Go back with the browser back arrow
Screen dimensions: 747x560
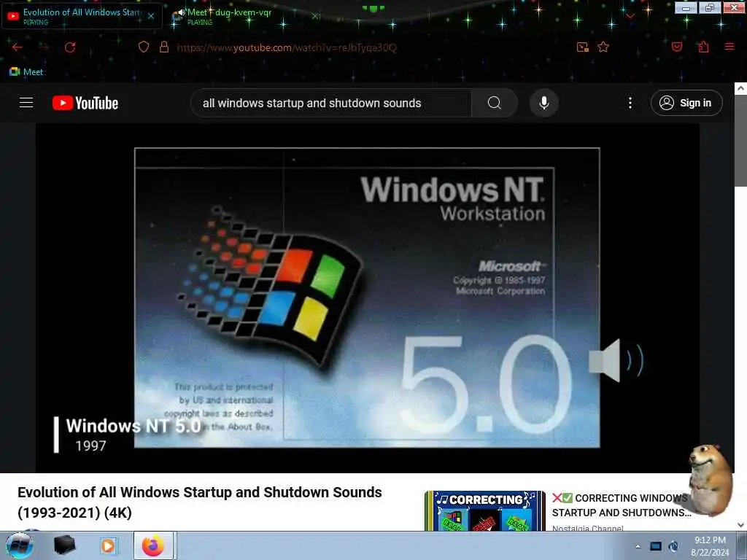point(18,47)
